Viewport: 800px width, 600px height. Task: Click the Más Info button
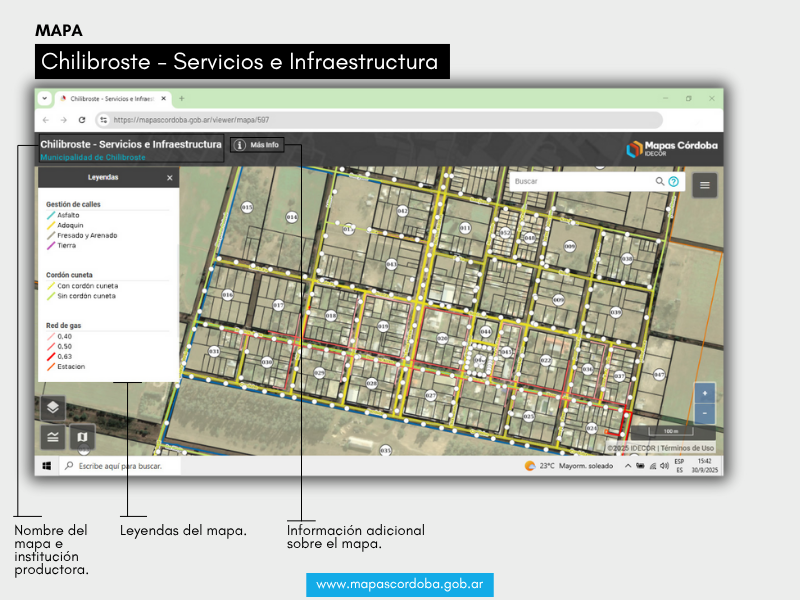pyautogui.click(x=257, y=145)
